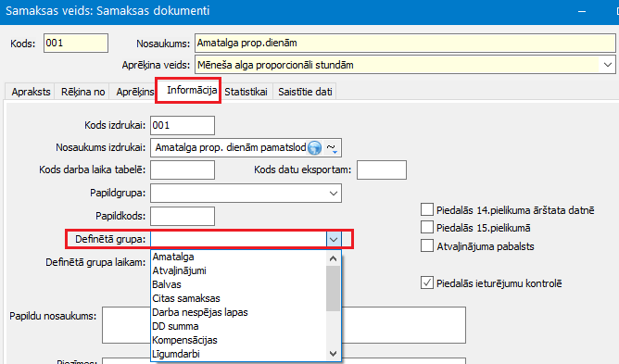The width and height of the screenshot is (619, 364).
Task: Click the Kods input field
Action: click(x=76, y=43)
